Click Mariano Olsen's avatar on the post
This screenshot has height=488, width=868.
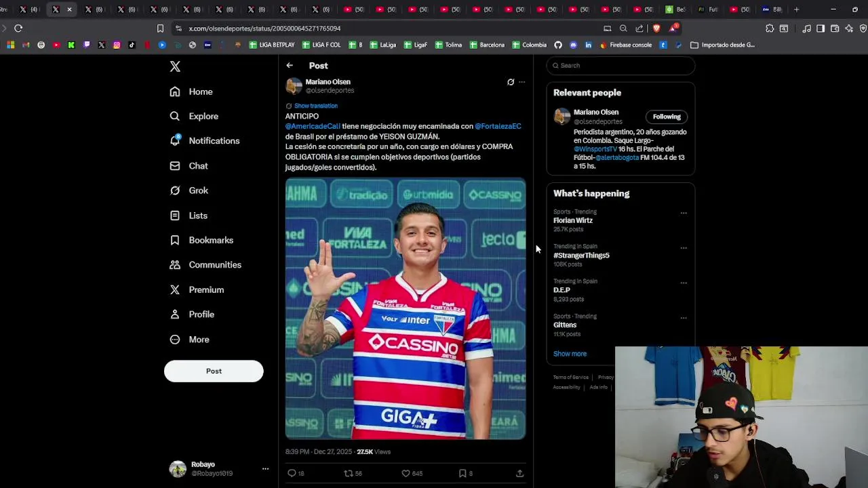click(294, 86)
